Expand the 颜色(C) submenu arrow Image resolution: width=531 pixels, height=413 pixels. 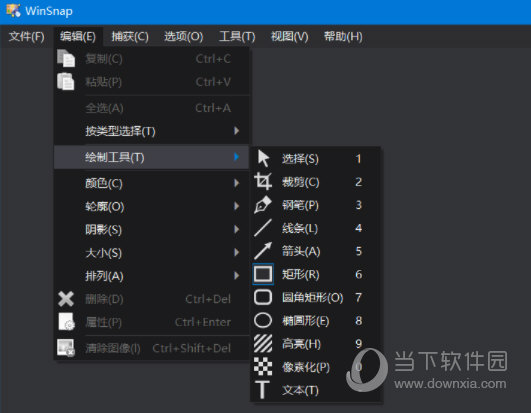[x=237, y=183]
